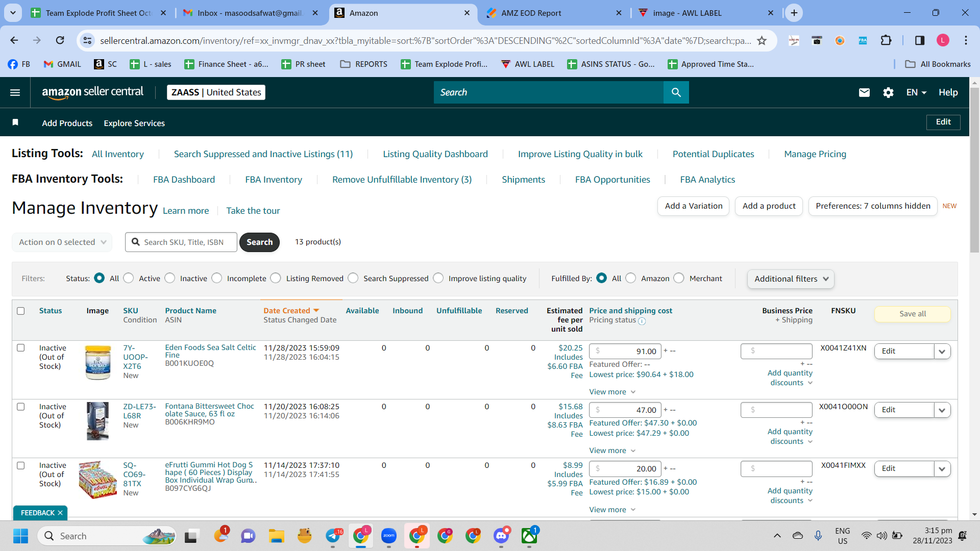The height and width of the screenshot is (551, 980).
Task: Select the Listing Removed status filter
Action: point(276,278)
